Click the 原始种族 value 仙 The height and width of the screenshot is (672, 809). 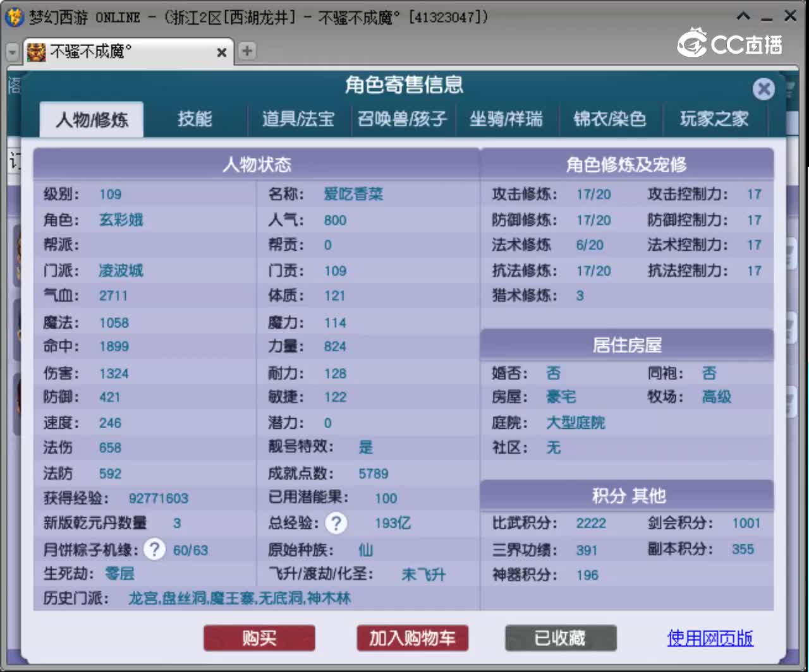(366, 549)
